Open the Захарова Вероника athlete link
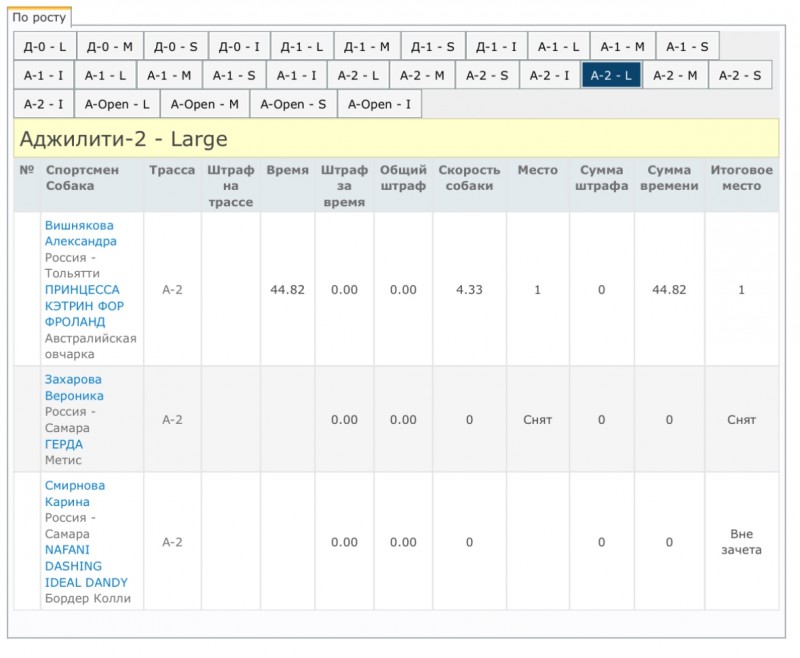 point(74,387)
